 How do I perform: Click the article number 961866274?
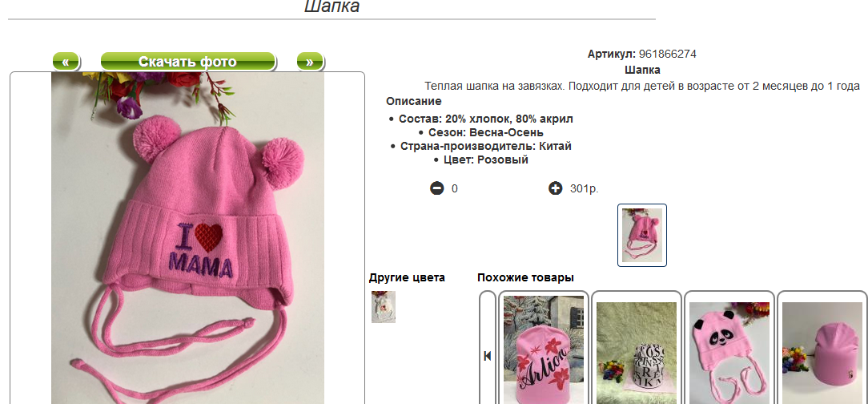(x=668, y=55)
